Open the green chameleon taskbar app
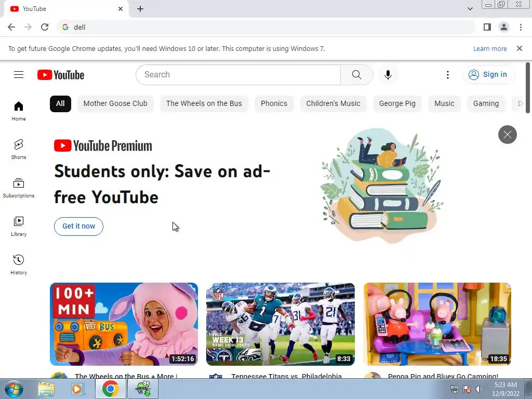This screenshot has width=532, height=399. (x=143, y=389)
